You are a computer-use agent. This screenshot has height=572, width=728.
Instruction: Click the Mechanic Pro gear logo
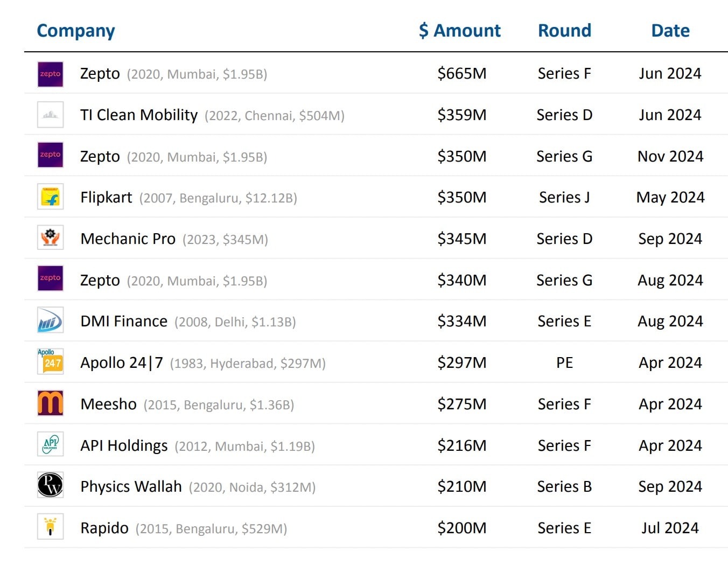[50, 238]
